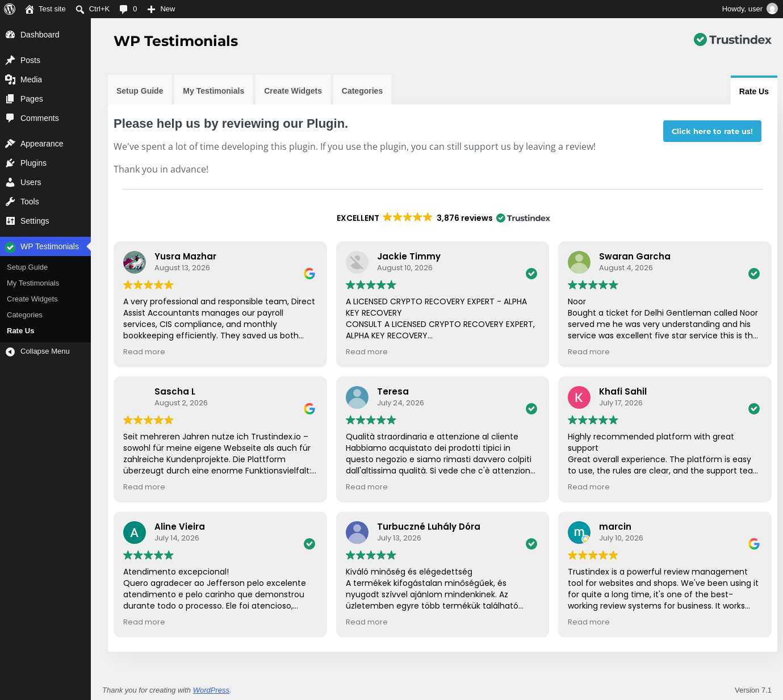Read more of Swaran Garcha's review

tap(589, 352)
